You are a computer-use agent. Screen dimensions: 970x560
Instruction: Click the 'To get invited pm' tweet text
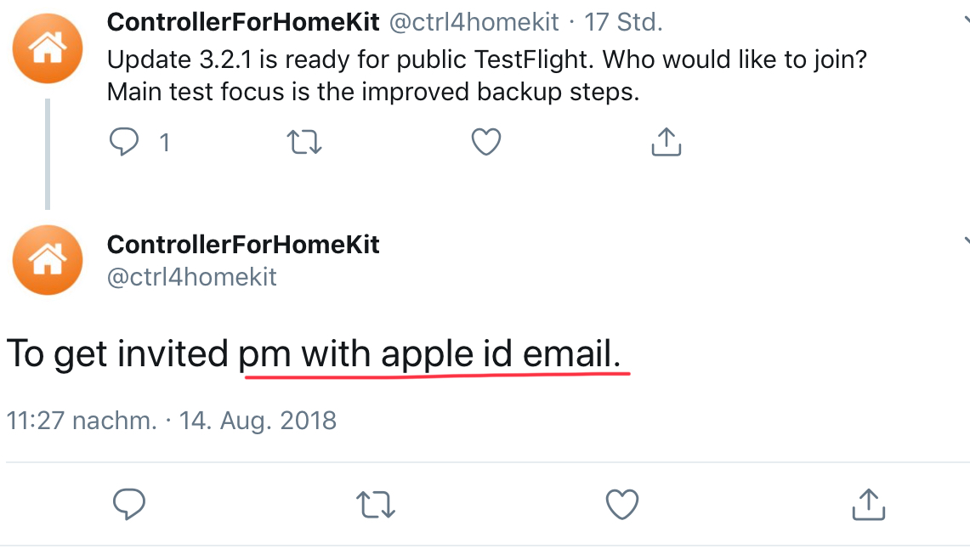[318, 354]
